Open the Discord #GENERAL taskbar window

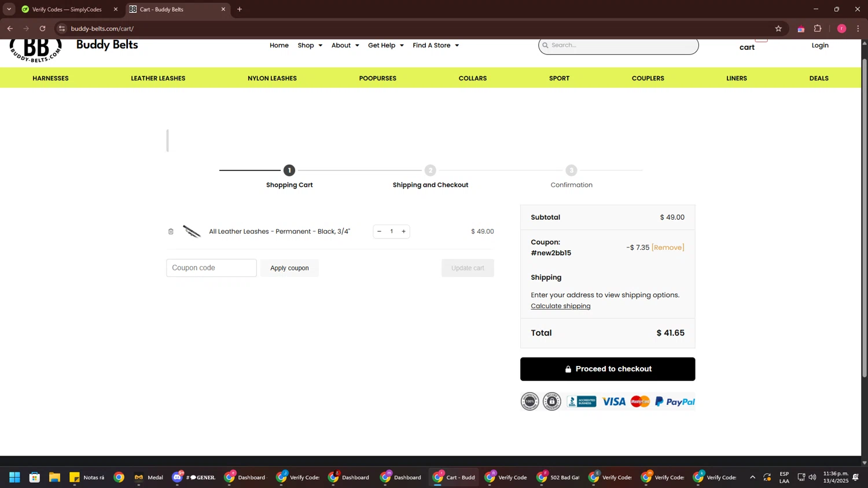[194, 477]
